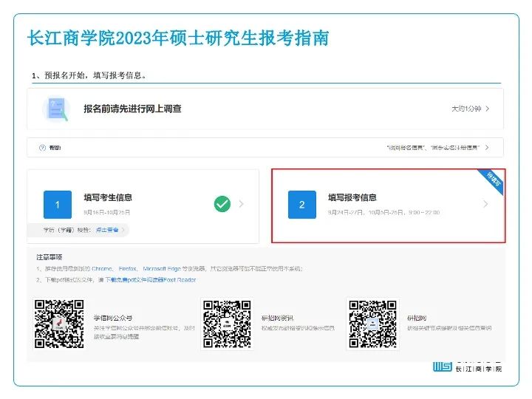Click the 学历(学籍)校验 label
This screenshot has width=532, height=399.
67,230
